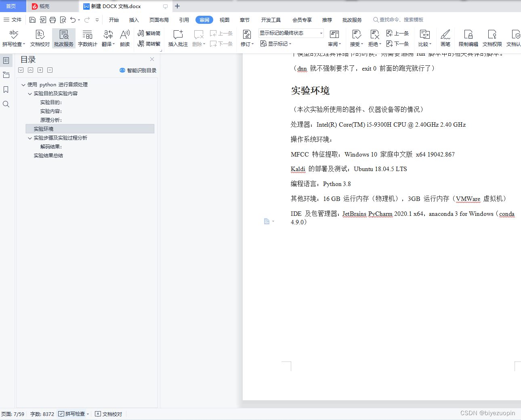Open the search sidebar icon
521x420 pixels.
[x=6, y=104]
